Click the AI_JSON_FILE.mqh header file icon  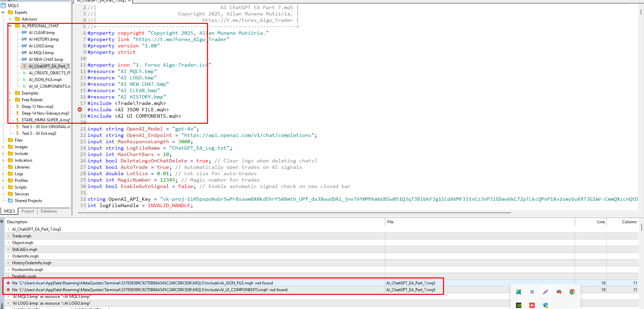pyautogui.click(x=24, y=79)
